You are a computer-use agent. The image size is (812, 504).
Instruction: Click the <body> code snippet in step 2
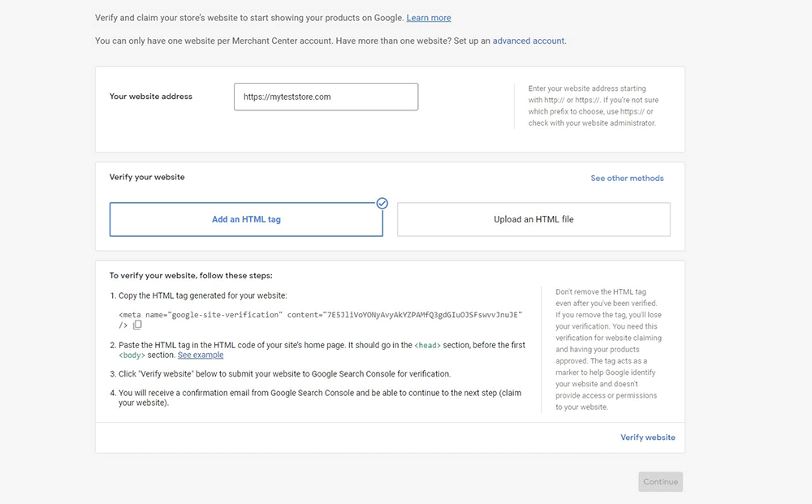point(132,355)
